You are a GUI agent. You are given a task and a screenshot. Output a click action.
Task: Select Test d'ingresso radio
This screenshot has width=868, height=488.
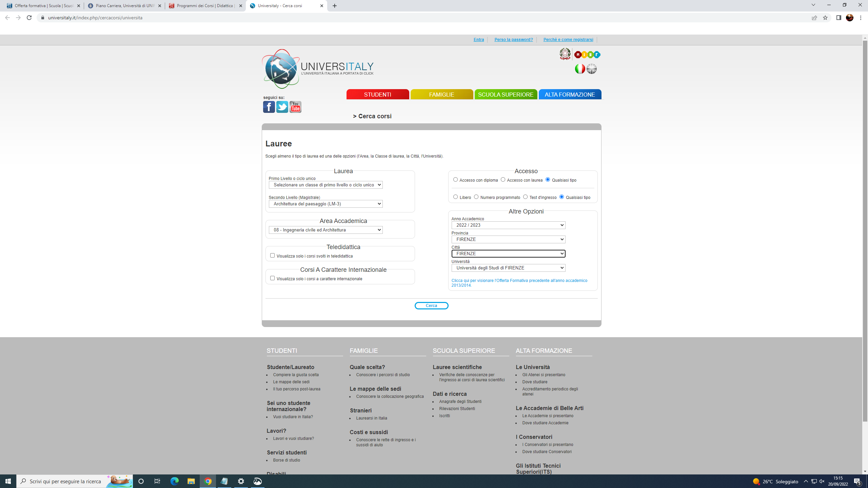[x=525, y=197]
